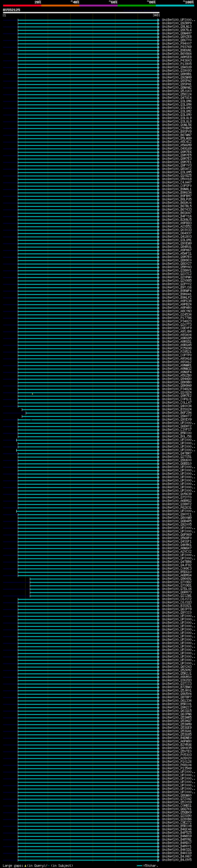Open hit UniRef100_Q9ZRP9
This screenshot has width=197, height=868.
[177, 23]
